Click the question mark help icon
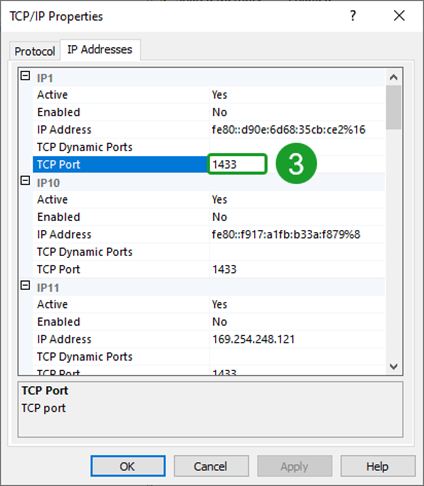The image size is (424, 486). click(353, 16)
